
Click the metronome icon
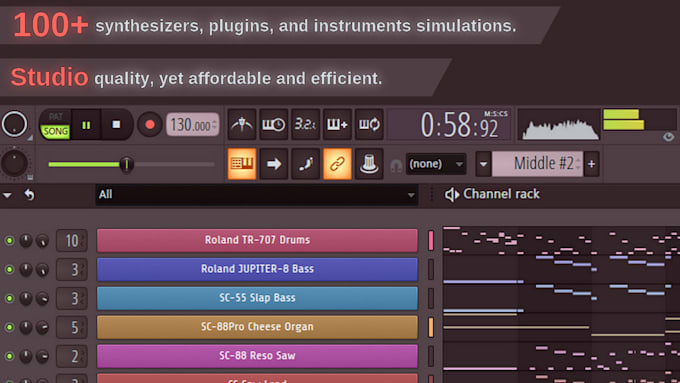pos(242,124)
